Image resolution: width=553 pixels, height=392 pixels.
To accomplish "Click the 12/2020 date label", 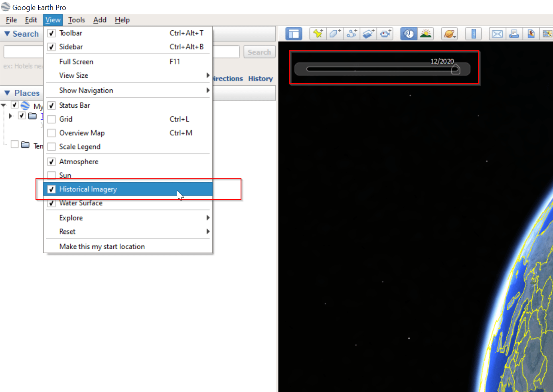I will (442, 61).
